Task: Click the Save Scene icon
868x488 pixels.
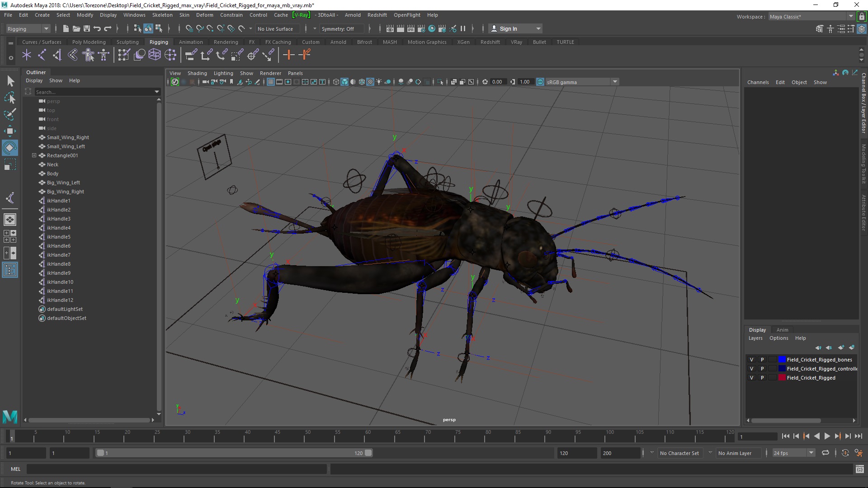Action: (87, 29)
